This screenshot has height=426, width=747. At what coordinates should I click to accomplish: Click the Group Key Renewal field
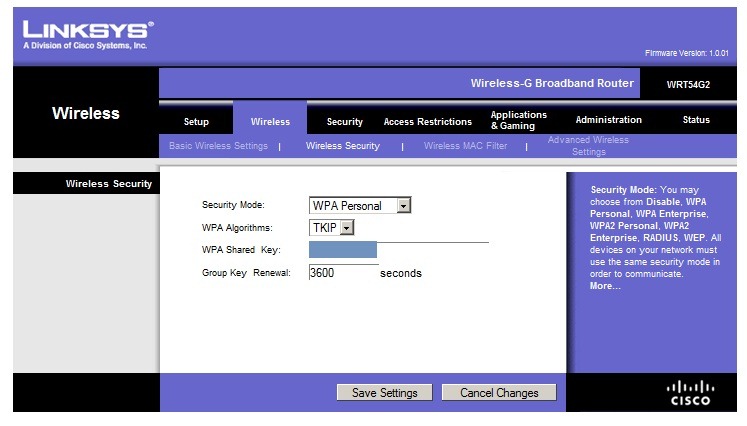(x=343, y=273)
